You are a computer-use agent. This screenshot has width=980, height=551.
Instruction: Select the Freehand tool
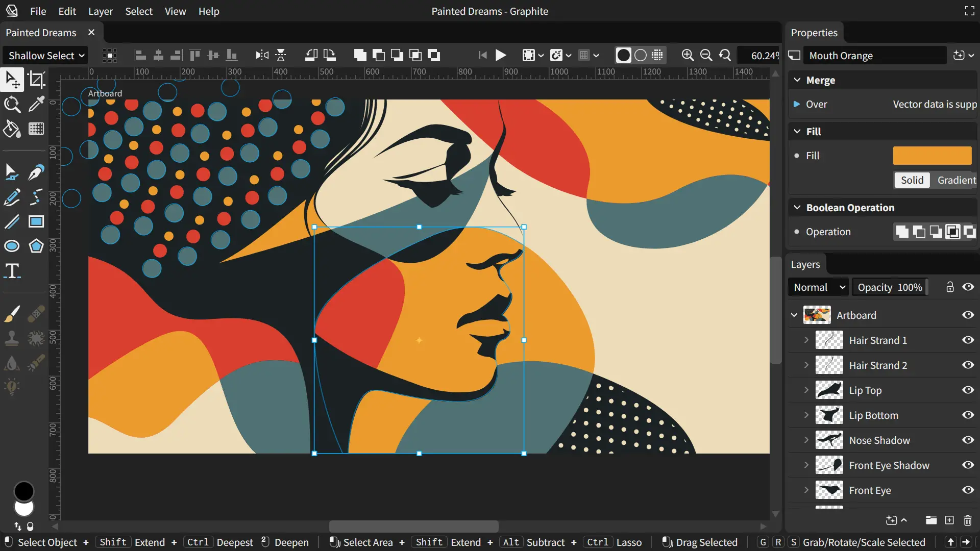[12, 197]
